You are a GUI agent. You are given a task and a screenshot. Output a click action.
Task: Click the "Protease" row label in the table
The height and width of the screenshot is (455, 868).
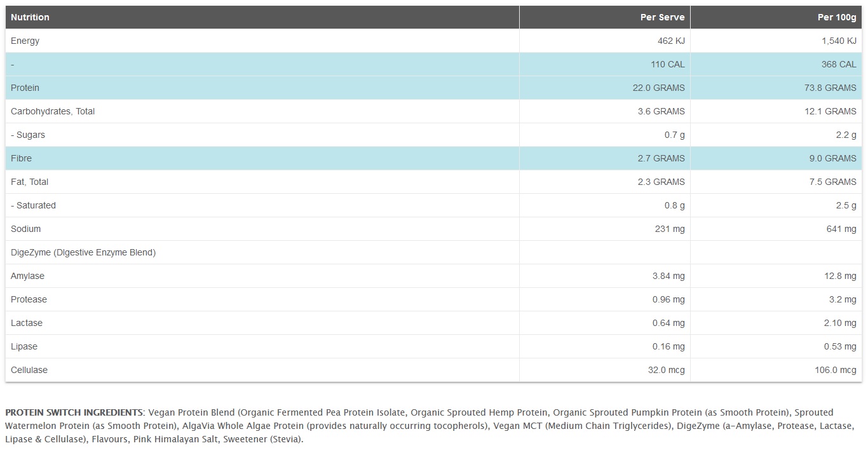pos(29,299)
